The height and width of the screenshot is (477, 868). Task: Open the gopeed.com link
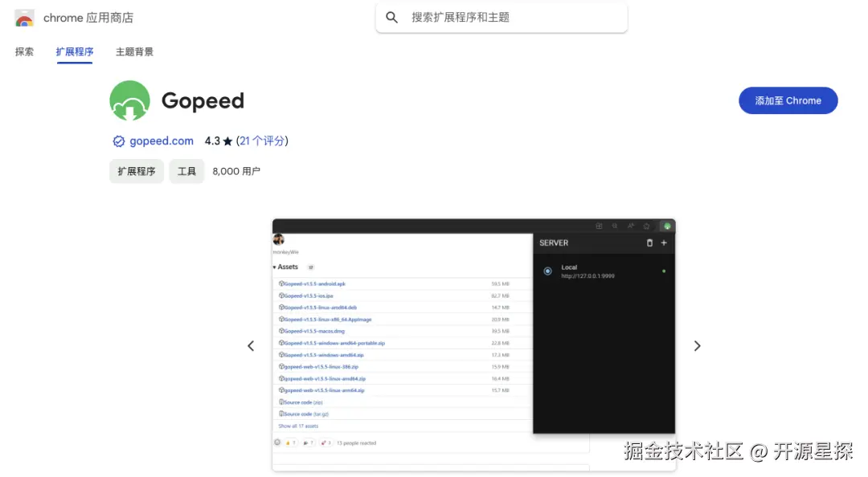pos(160,141)
